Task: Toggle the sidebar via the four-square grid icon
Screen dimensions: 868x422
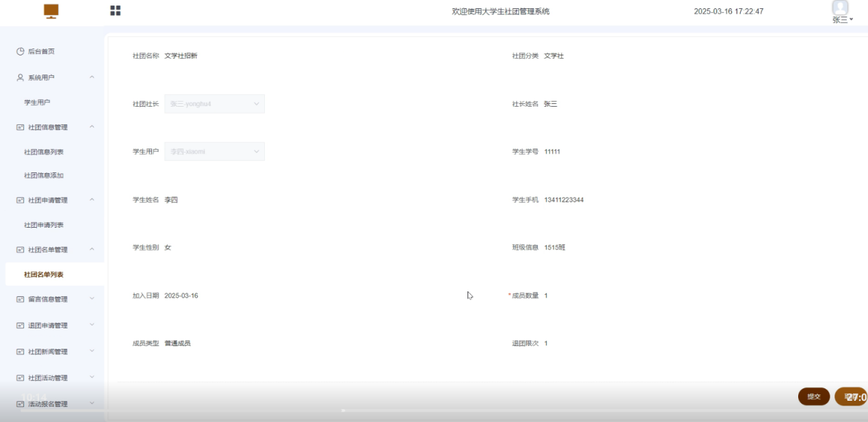Action: (115, 10)
